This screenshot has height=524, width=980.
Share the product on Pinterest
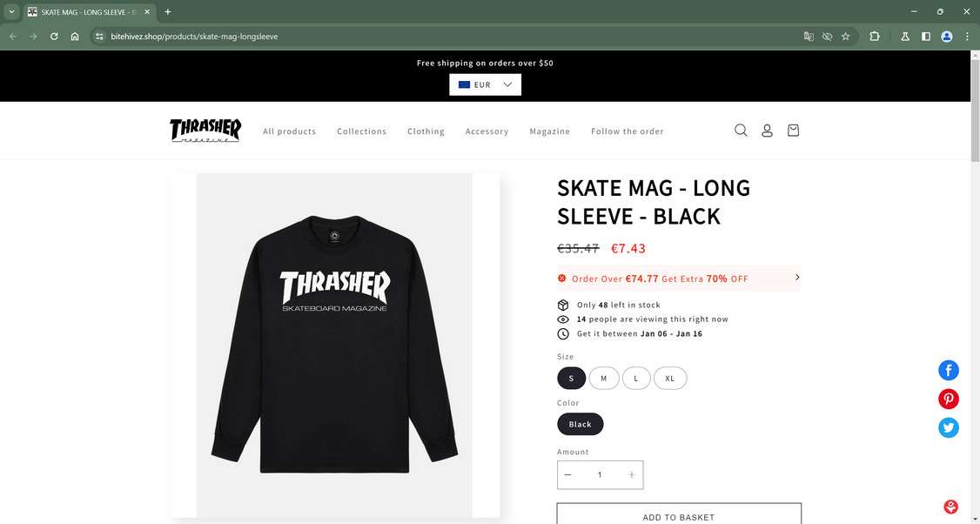[948, 399]
